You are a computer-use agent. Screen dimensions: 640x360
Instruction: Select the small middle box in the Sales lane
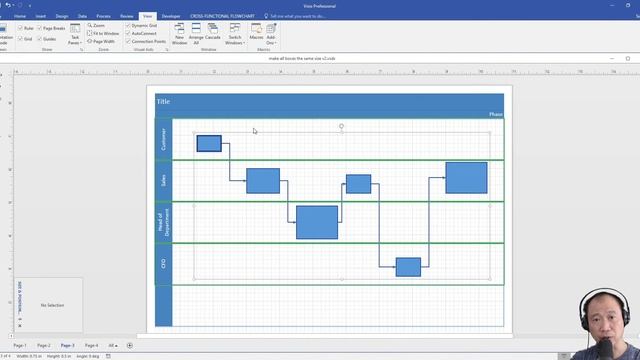pos(358,184)
